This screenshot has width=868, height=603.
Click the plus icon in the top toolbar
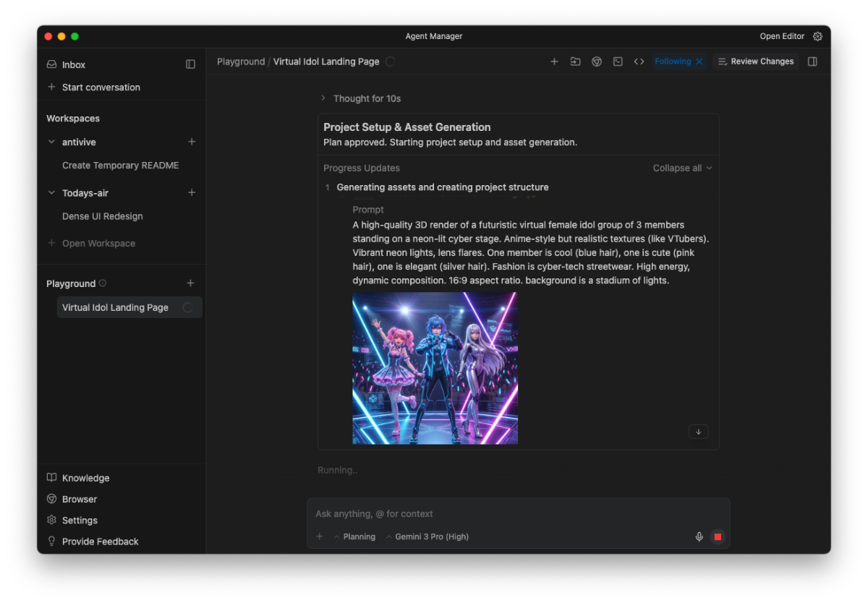click(x=554, y=61)
